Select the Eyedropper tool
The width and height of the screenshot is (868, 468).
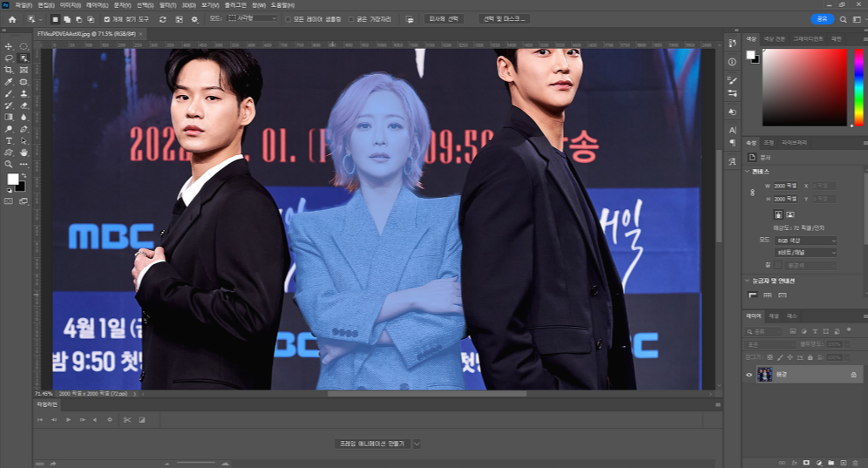coord(9,82)
